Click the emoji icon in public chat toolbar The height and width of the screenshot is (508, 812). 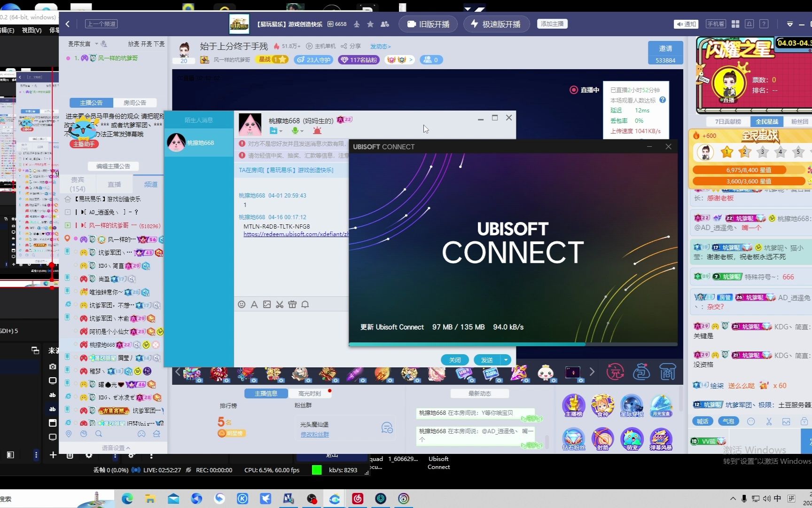(x=751, y=421)
